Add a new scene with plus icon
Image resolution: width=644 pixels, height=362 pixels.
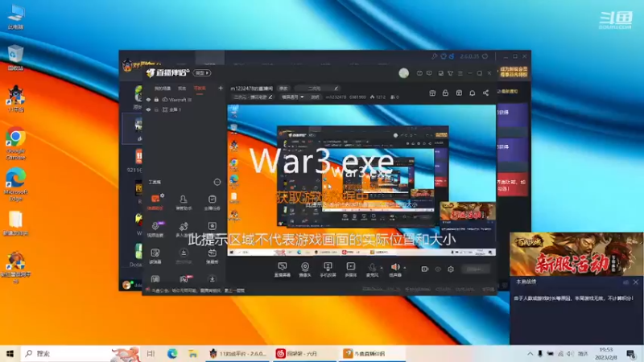point(221,88)
